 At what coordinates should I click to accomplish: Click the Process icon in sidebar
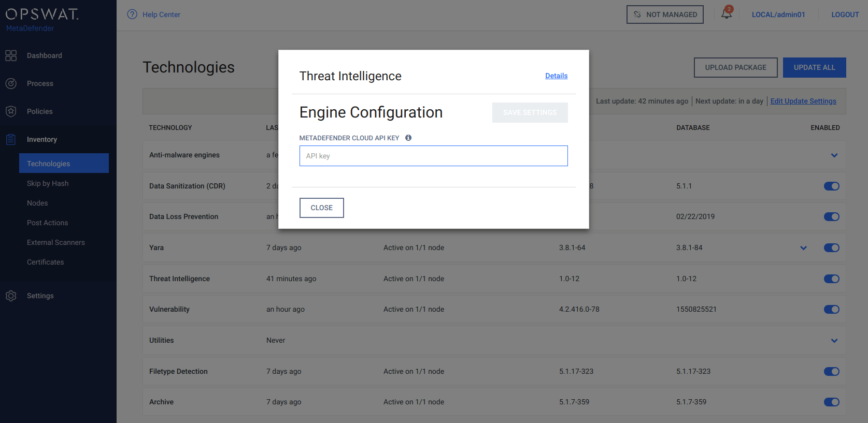(x=11, y=83)
